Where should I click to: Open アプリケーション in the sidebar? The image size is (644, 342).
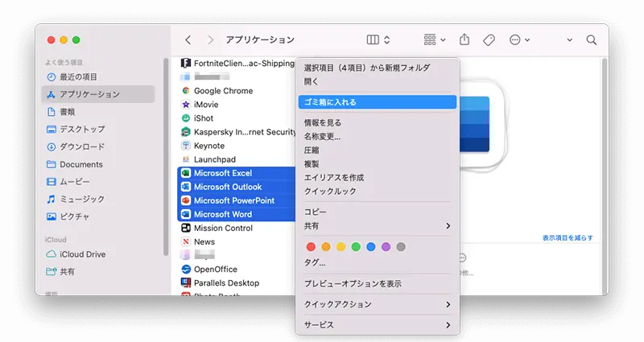tap(97, 94)
